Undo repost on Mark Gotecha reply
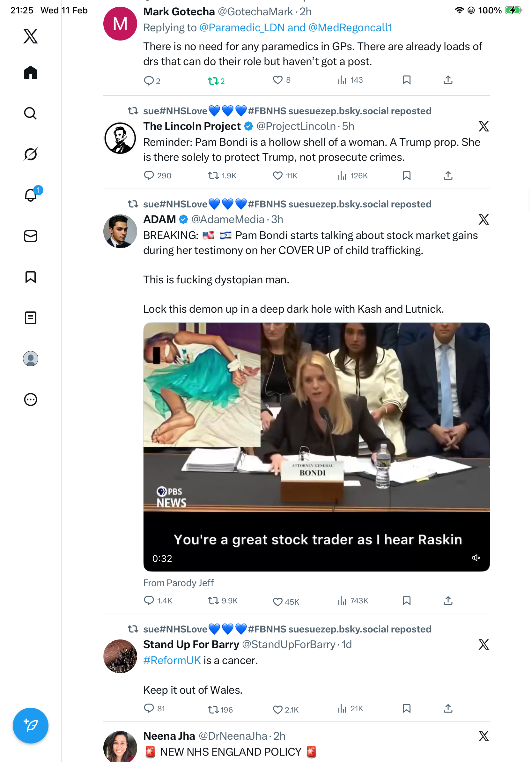Image resolution: width=532 pixels, height=762 pixels. [x=213, y=81]
